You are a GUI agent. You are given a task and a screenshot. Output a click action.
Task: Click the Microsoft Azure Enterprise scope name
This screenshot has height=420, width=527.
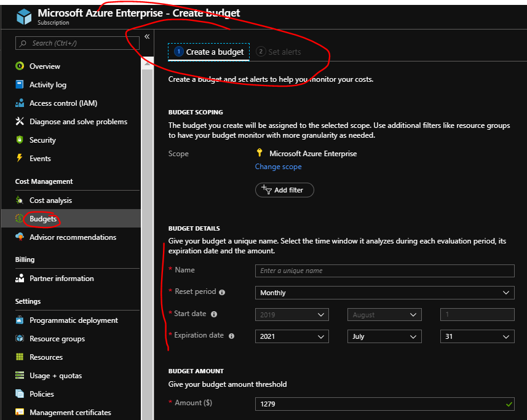point(313,154)
